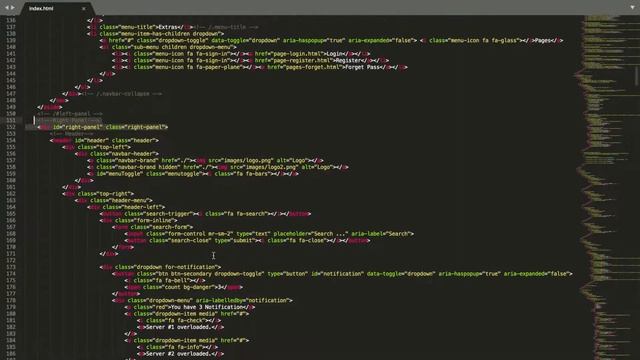
Task: Click class="form-inline" on line 166
Action: coord(146,220)
